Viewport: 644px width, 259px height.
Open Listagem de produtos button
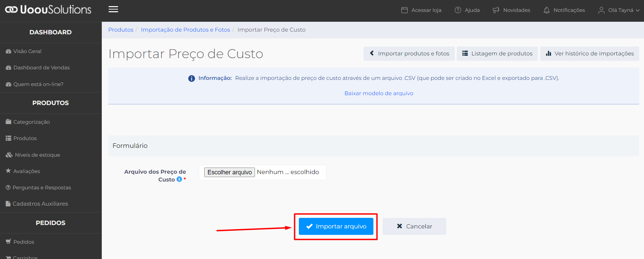[497, 54]
